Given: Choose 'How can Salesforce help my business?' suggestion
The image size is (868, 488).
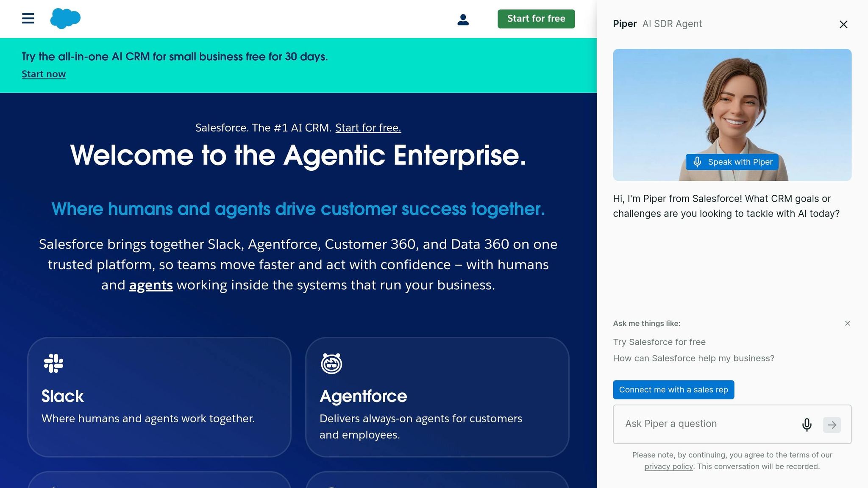Looking at the screenshot, I should pyautogui.click(x=693, y=358).
